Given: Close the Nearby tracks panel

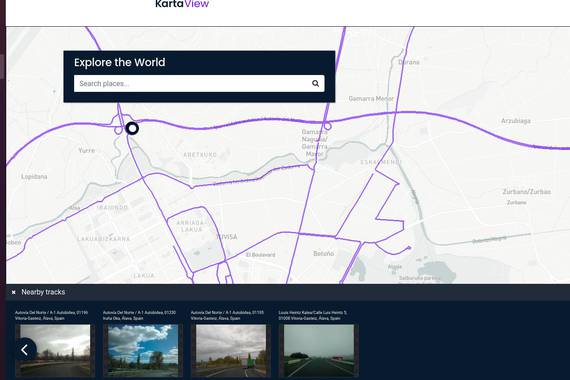Looking at the screenshot, I should pyautogui.click(x=13, y=292).
